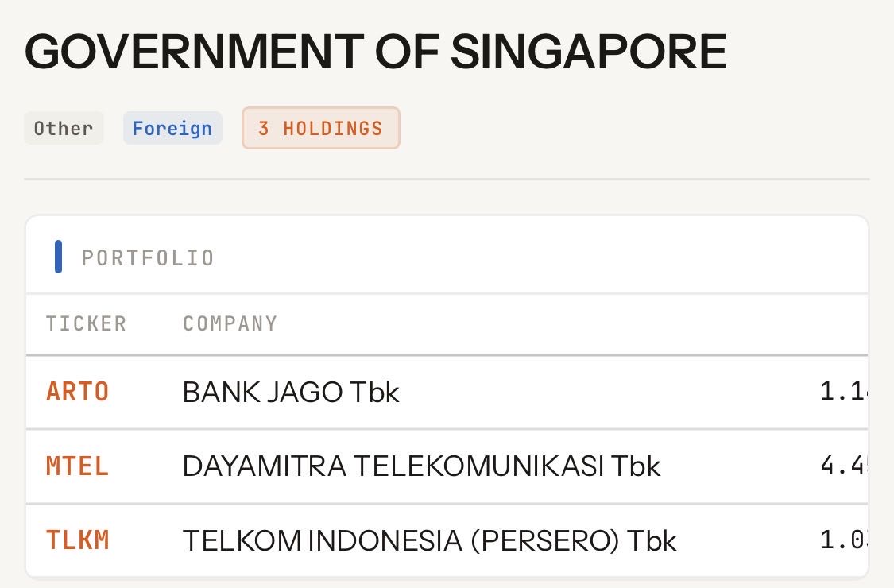Click the BANK JAGO Tbk company name

(x=291, y=393)
